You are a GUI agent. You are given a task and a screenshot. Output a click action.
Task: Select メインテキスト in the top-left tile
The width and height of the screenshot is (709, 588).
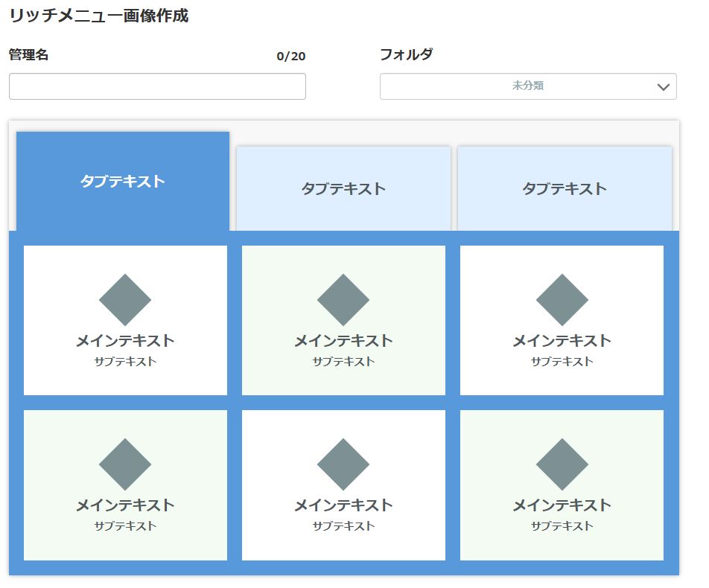(x=125, y=341)
